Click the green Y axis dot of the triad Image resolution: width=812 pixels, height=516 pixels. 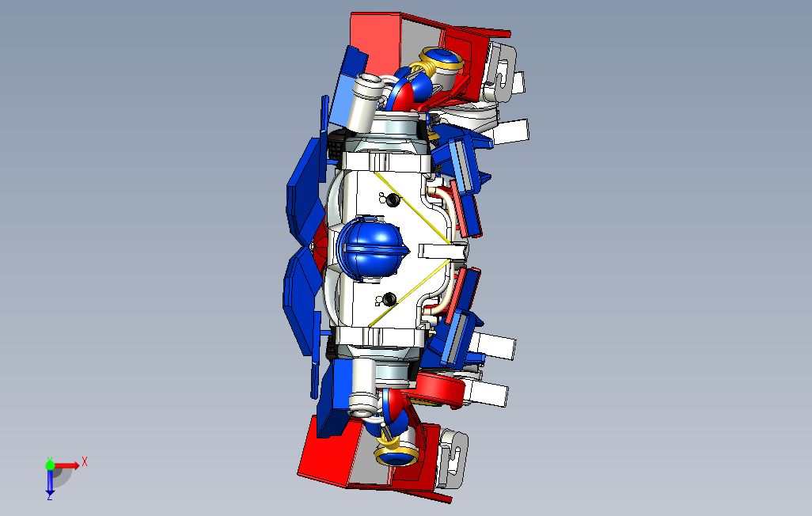click(50, 465)
